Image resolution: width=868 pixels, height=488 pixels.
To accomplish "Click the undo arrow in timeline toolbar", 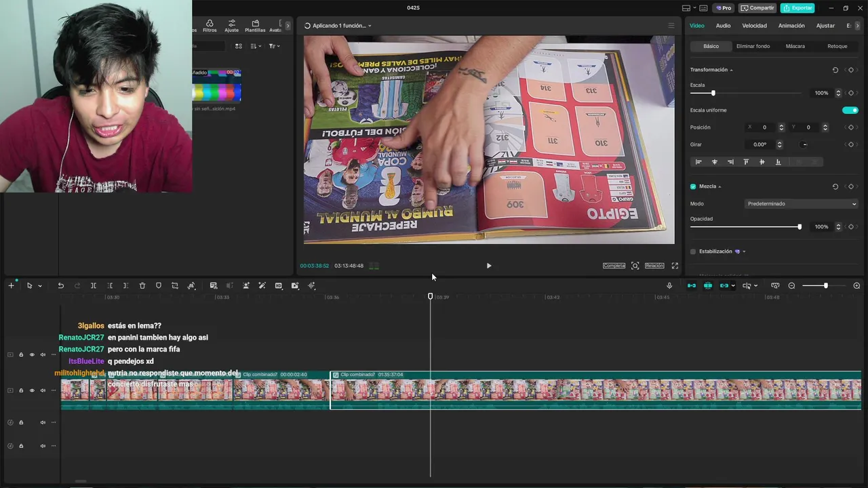I will point(60,285).
